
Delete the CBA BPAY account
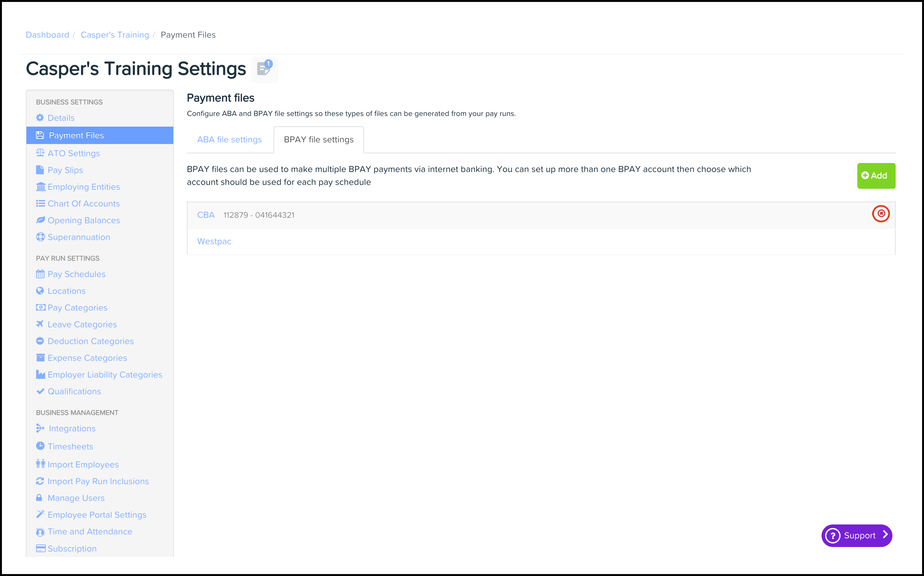pos(881,214)
